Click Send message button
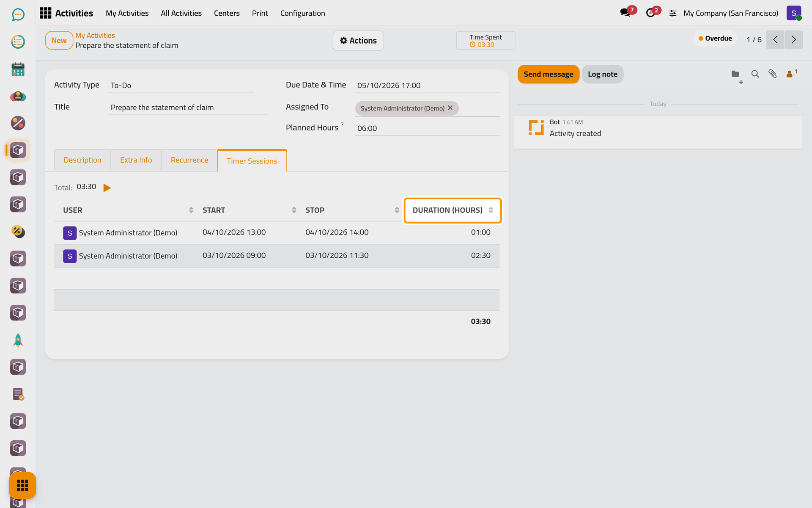 (549, 74)
